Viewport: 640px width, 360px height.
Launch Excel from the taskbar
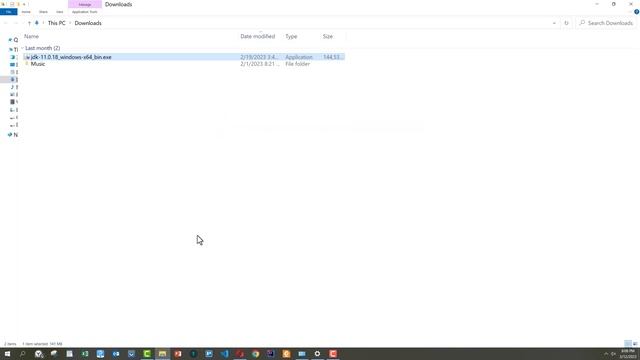coord(85,354)
